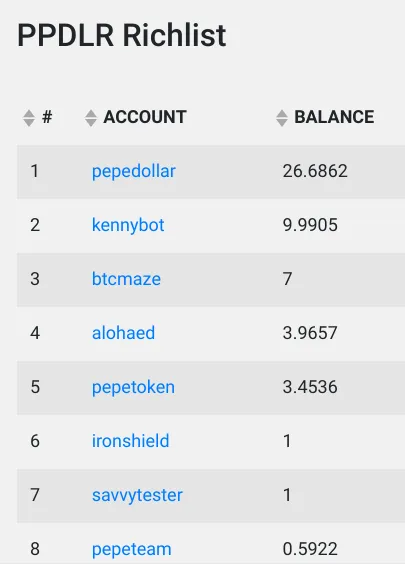
Task: Sort table by ACCOUNT column header
Action: [145, 117]
